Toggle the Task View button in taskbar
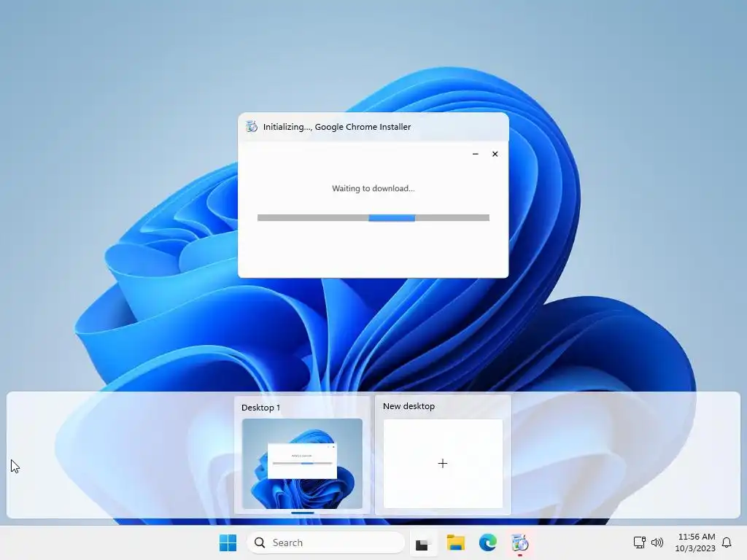Viewport: 747px width, 560px height. (422, 542)
